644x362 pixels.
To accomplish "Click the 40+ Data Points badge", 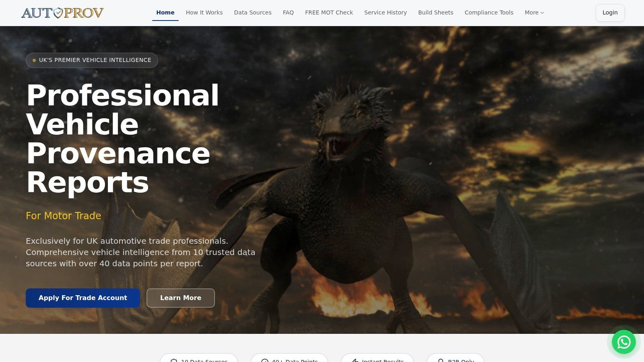I will (x=289, y=358).
